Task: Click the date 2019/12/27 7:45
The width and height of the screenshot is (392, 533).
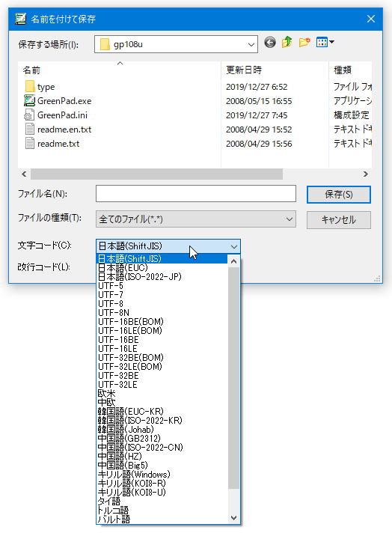Action: (257, 115)
